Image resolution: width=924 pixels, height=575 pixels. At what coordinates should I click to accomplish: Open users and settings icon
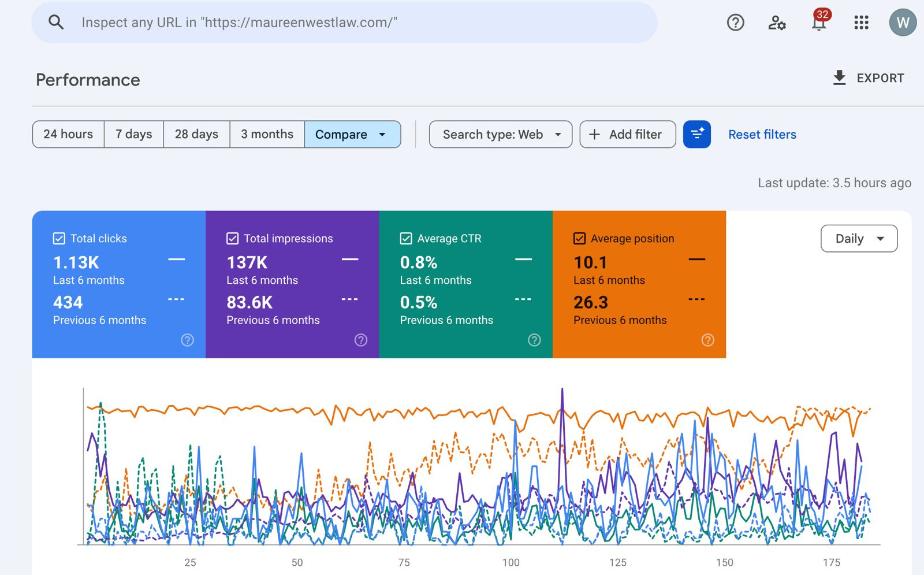(x=777, y=23)
